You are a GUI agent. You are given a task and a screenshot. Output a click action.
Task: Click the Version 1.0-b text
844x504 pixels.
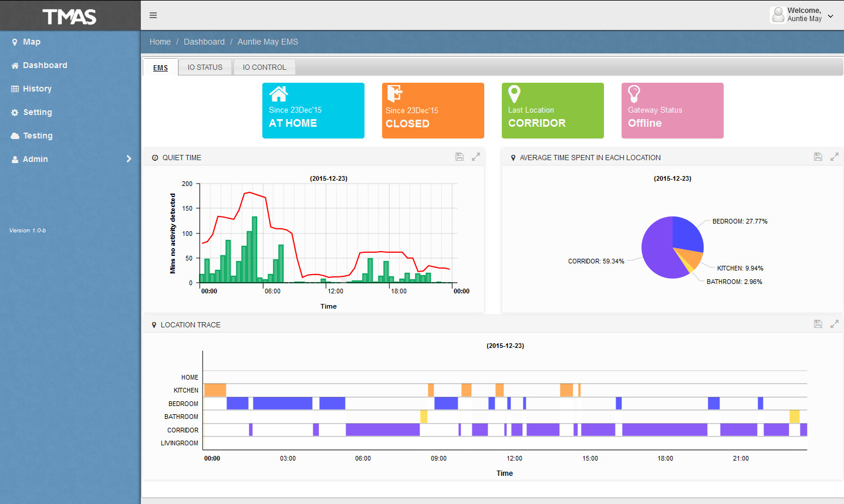tap(28, 231)
